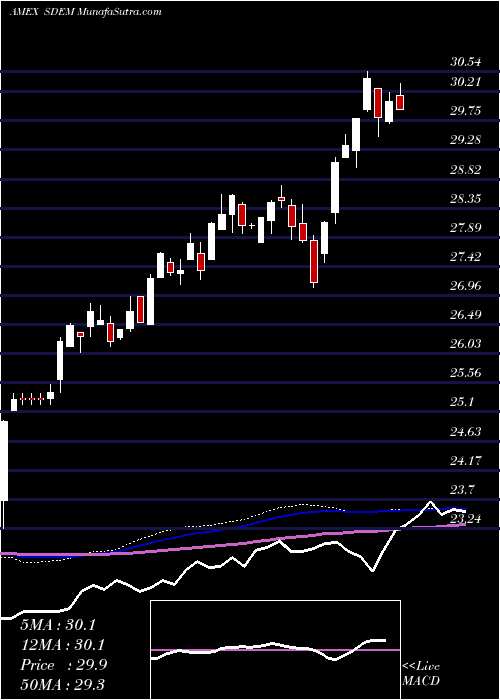Click the 27.89 price axis label

pos(466,228)
